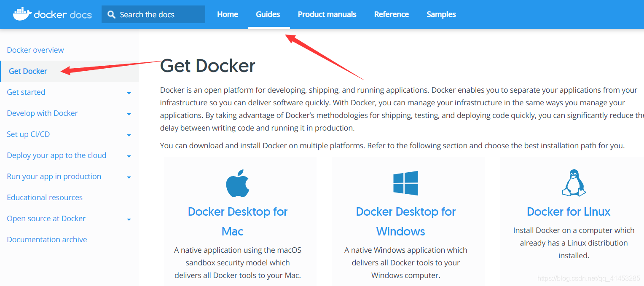The height and width of the screenshot is (286, 644).
Task: Open Deploy your app to the cloud
Action: click(56, 155)
